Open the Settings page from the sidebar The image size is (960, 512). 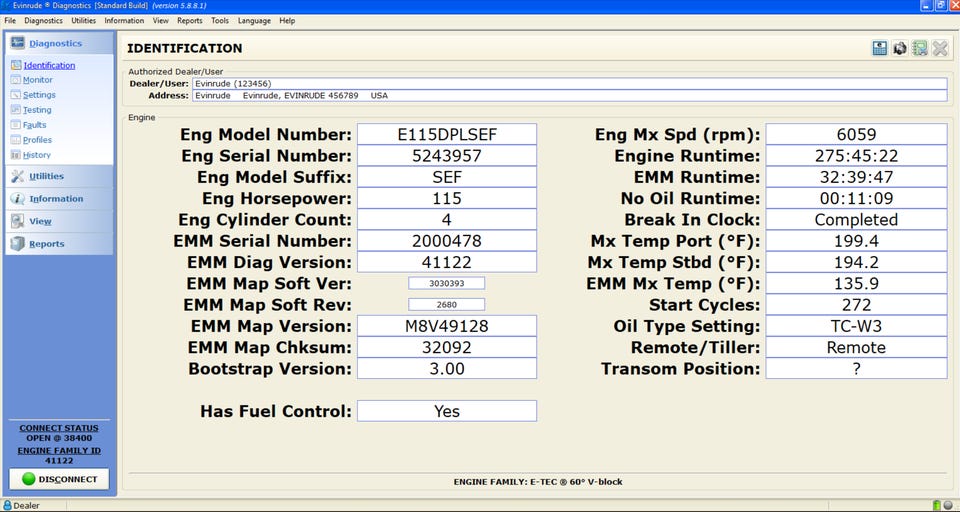click(x=39, y=95)
